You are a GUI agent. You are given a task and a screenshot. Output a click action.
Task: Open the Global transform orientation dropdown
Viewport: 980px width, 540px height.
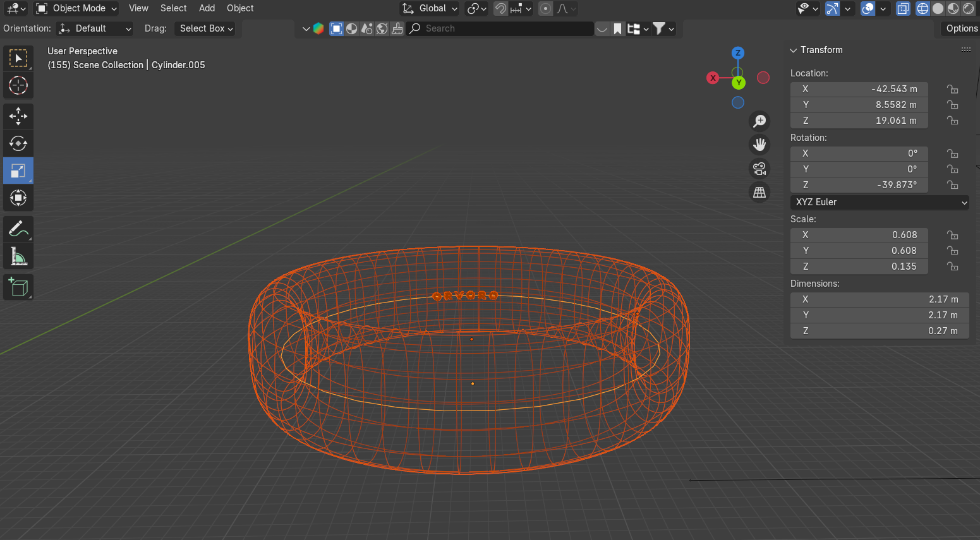(x=430, y=8)
